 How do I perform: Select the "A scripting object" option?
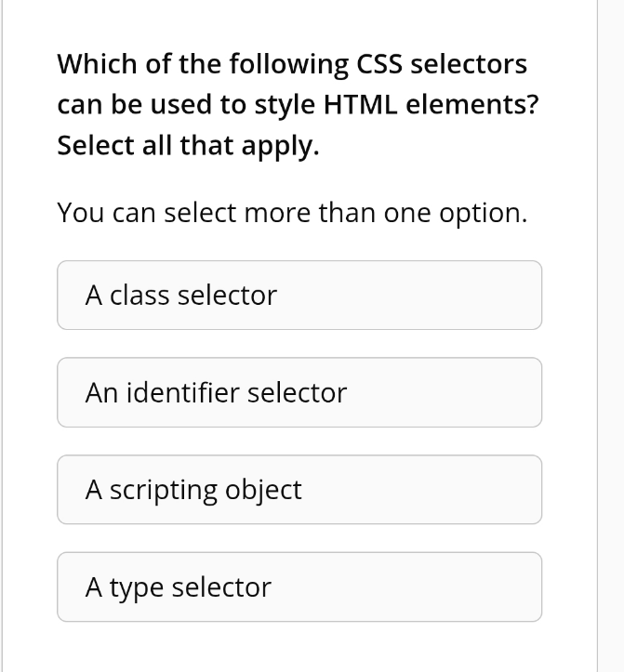tap(299, 490)
